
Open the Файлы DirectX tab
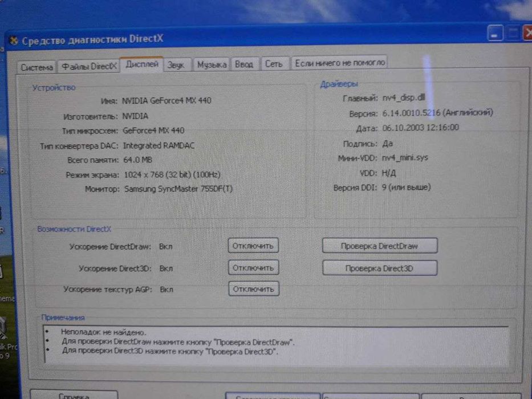pyautogui.click(x=89, y=66)
